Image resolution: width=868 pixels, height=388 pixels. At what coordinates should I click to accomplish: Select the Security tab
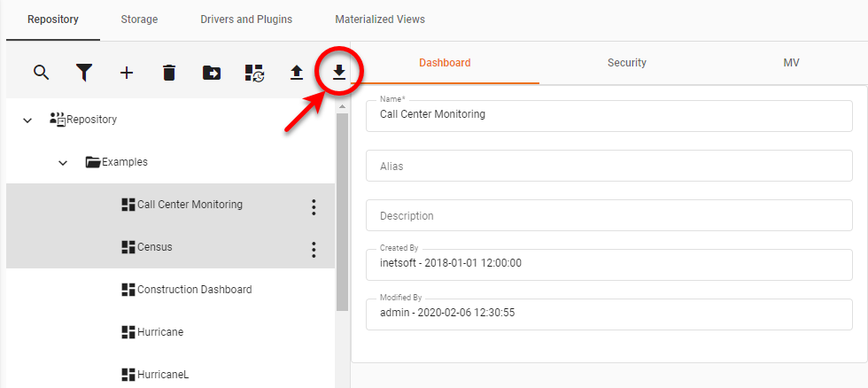[x=627, y=63]
